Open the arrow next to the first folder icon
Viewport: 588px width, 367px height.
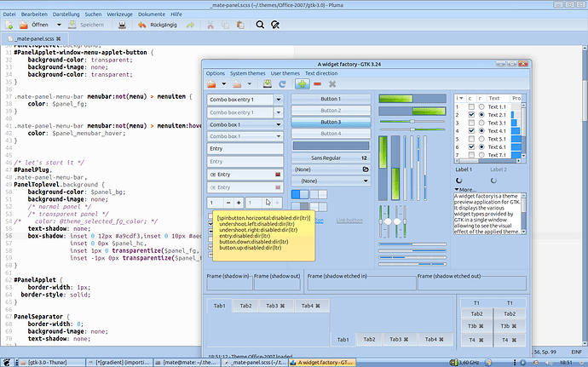pos(224,84)
